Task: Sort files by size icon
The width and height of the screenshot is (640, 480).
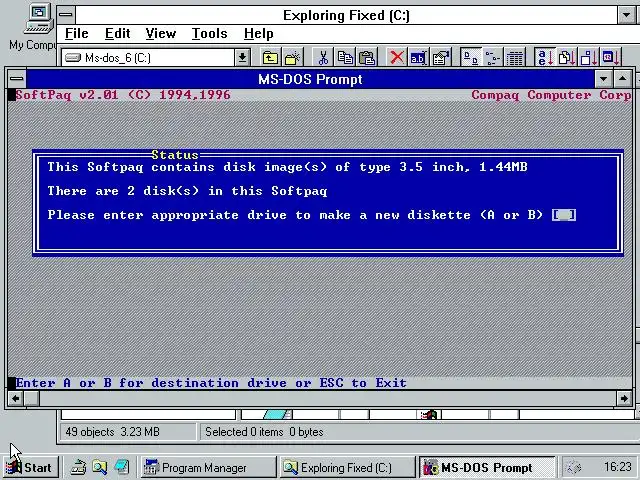Action: coord(589,58)
